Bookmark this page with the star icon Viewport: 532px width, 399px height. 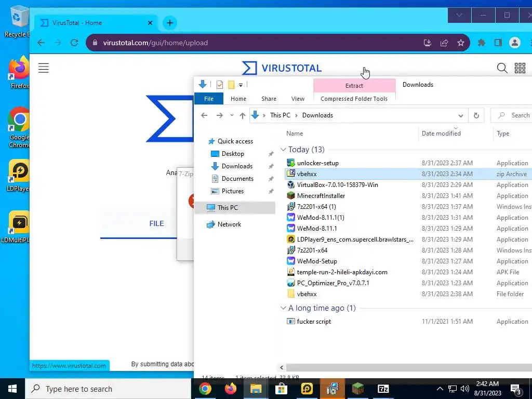[x=460, y=43]
